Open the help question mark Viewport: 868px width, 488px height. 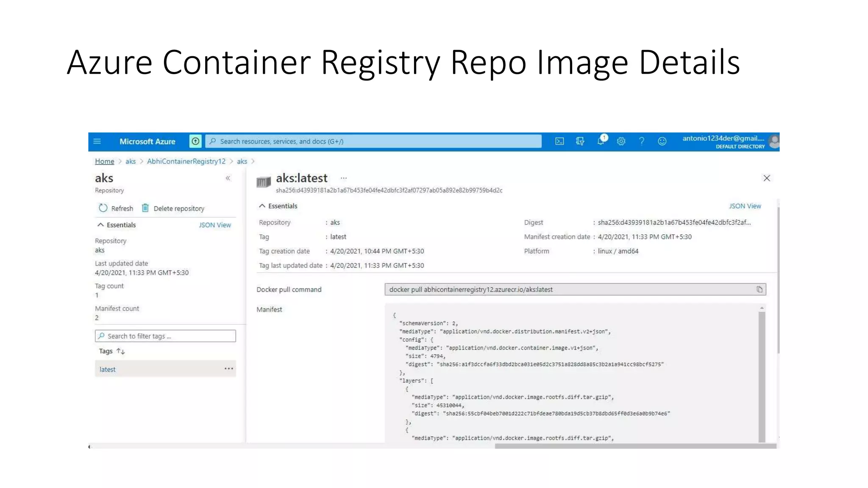(642, 141)
